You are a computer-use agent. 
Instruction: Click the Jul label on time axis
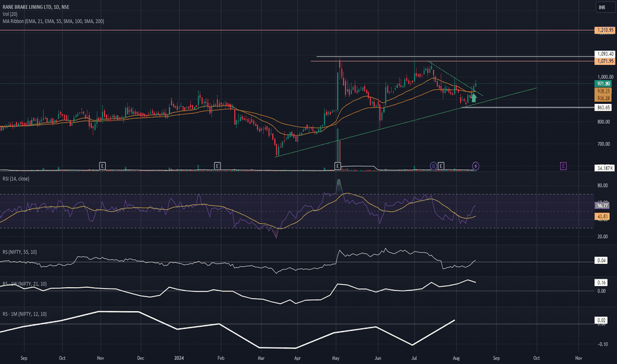coord(414,358)
